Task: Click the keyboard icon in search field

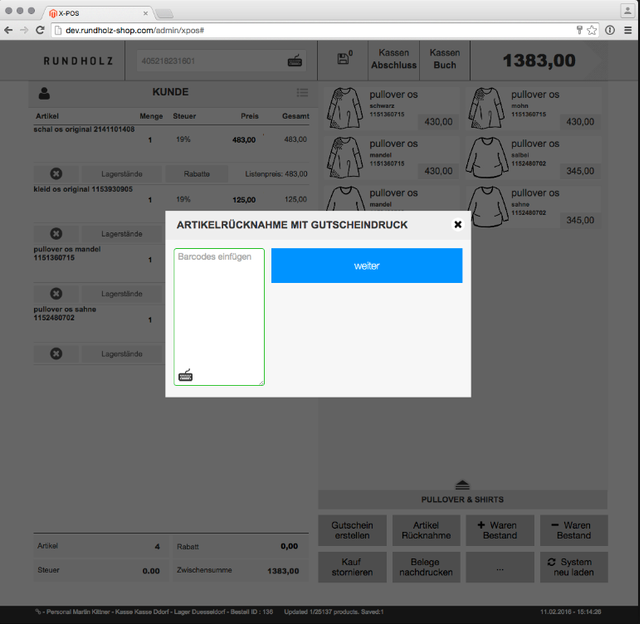Action: (295, 61)
